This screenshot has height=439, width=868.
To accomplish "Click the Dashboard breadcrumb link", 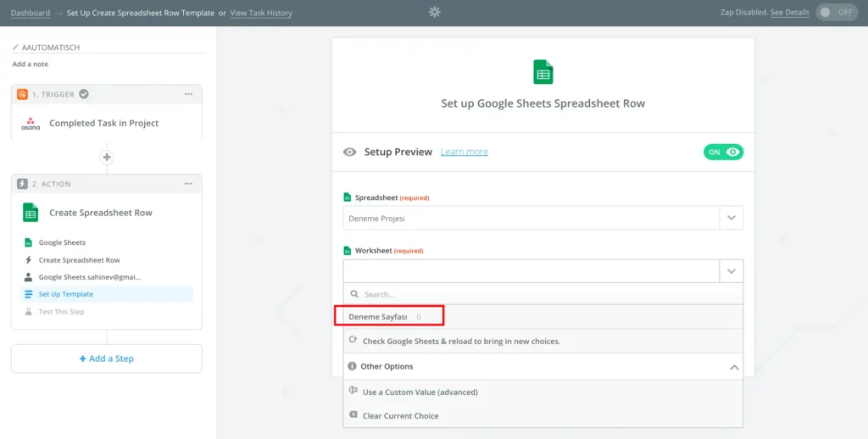I will (31, 13).
